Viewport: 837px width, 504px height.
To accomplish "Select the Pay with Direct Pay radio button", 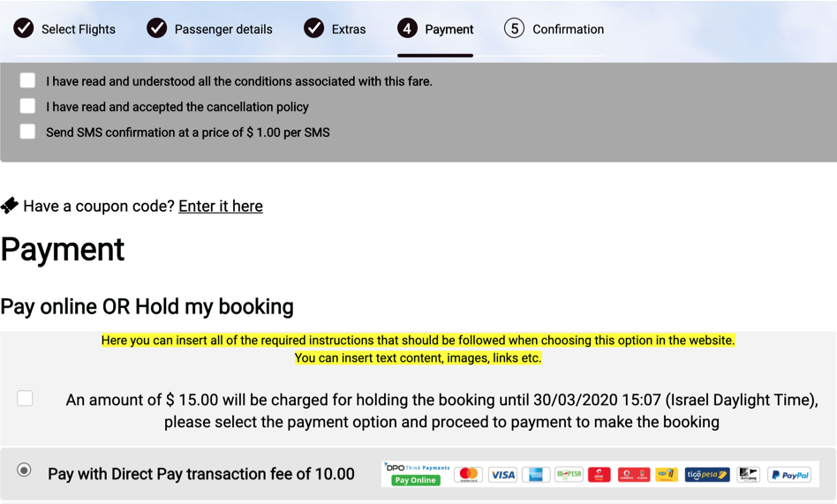I will pyautogui.click(x=24, y=470).
